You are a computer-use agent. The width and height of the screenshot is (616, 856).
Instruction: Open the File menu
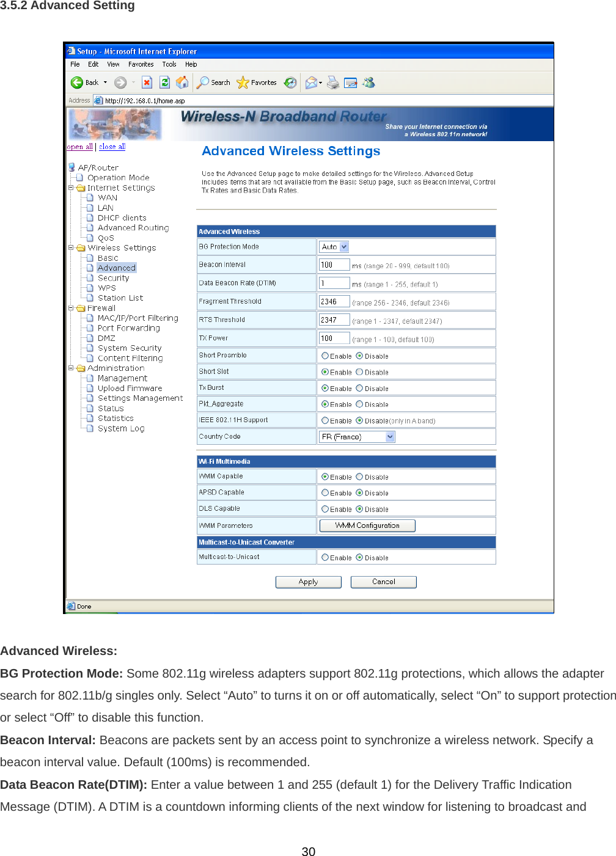tap(75, 64)
